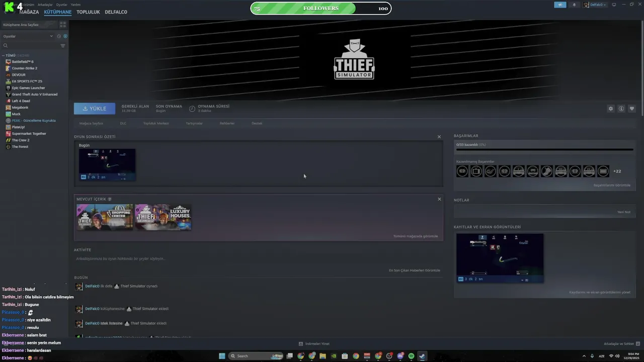Image resolution: width=644 pixels, height=362 pixels.
Task: Open library advanced filter icon
Action: point(63,46)
